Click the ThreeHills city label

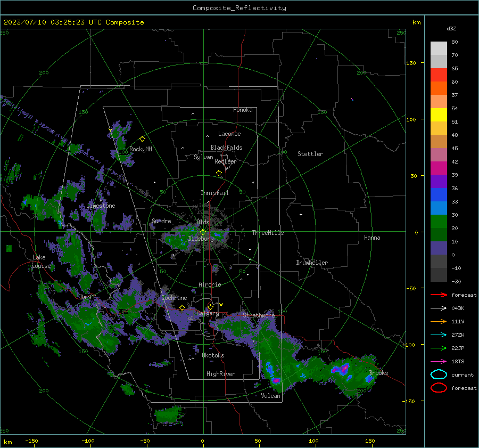[x=268, y=233]
